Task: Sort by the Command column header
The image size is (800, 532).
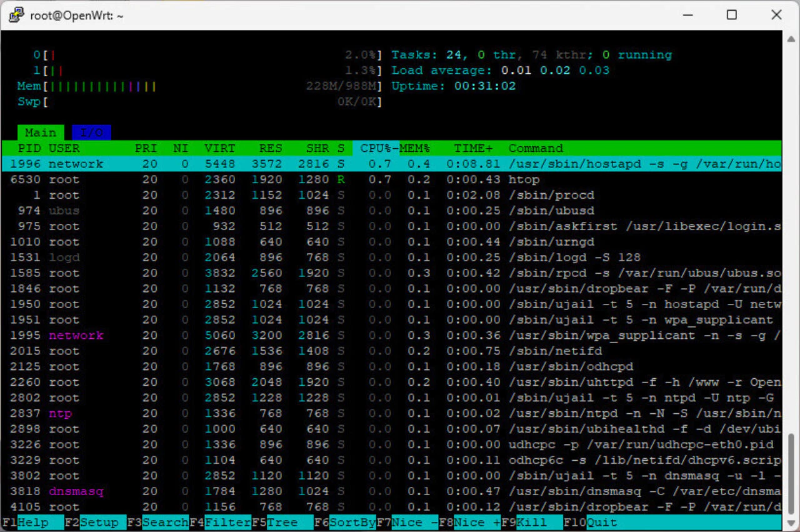Action: click(x=534, y=148)
